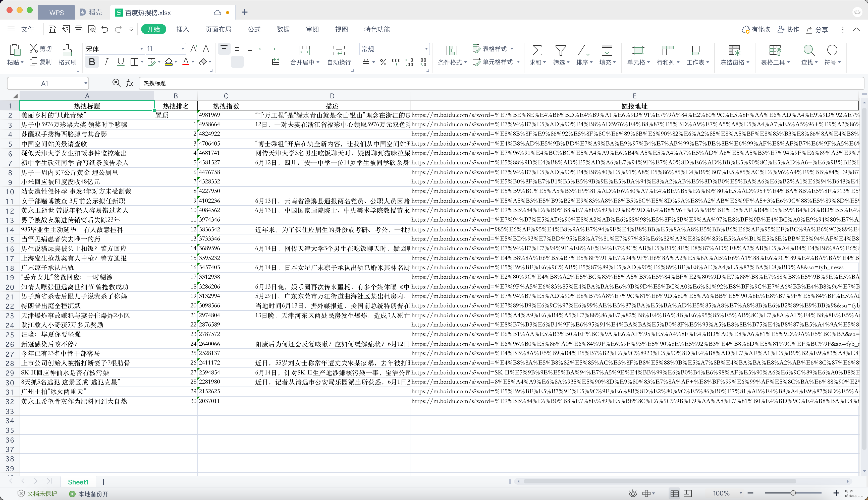Click the Sort (排序) icon
The width and height of the screenshot is (868, 500).
[x=583, y=50]
